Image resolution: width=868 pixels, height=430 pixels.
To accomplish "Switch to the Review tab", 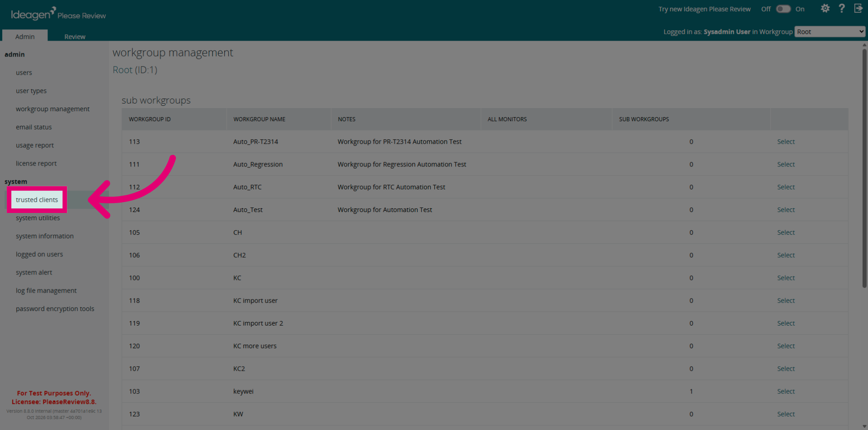I will 75,37.
